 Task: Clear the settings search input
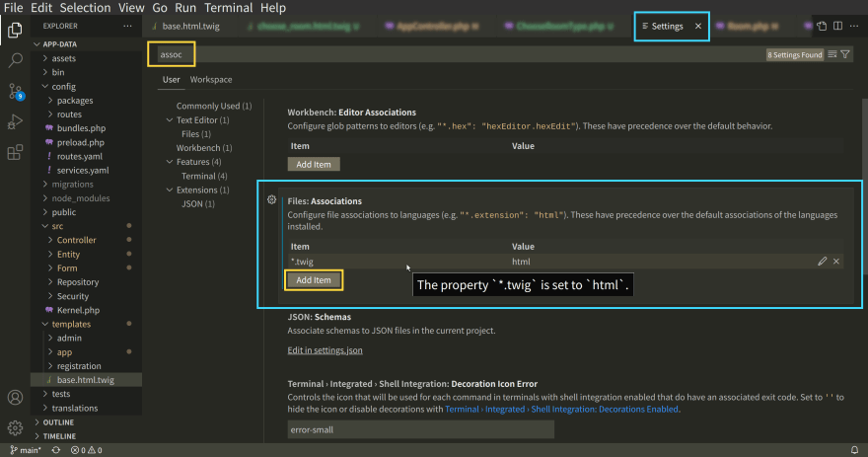click(832, 54)
